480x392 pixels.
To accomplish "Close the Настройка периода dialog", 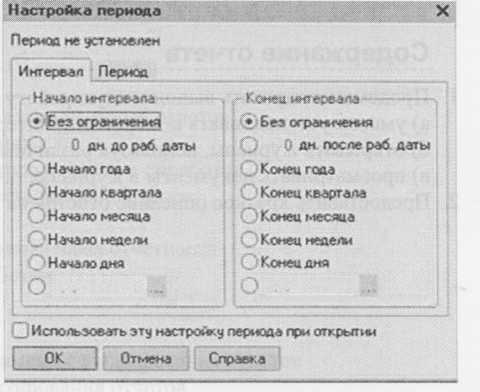I will tap(442, 11).
